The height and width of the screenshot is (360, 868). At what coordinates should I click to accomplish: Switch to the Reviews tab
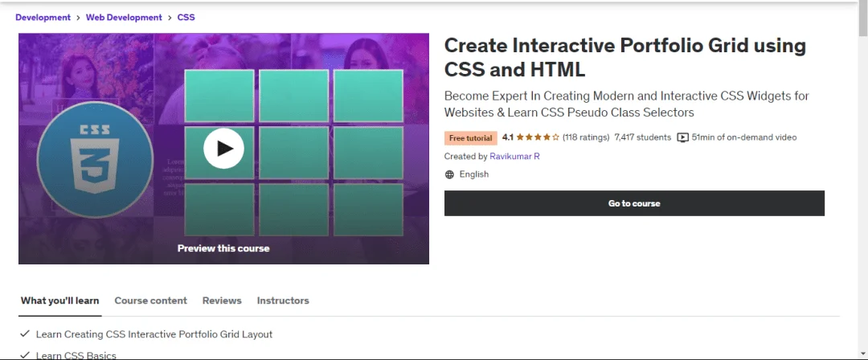point(222,301)
